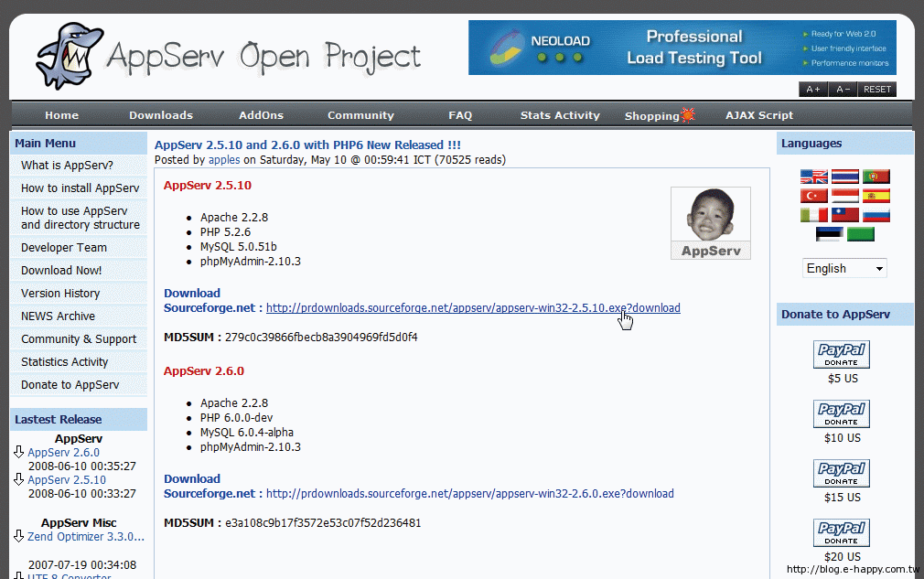The image size is (924, 579).
Task: Click the RESET font size button
Action: tap(876, 90)
